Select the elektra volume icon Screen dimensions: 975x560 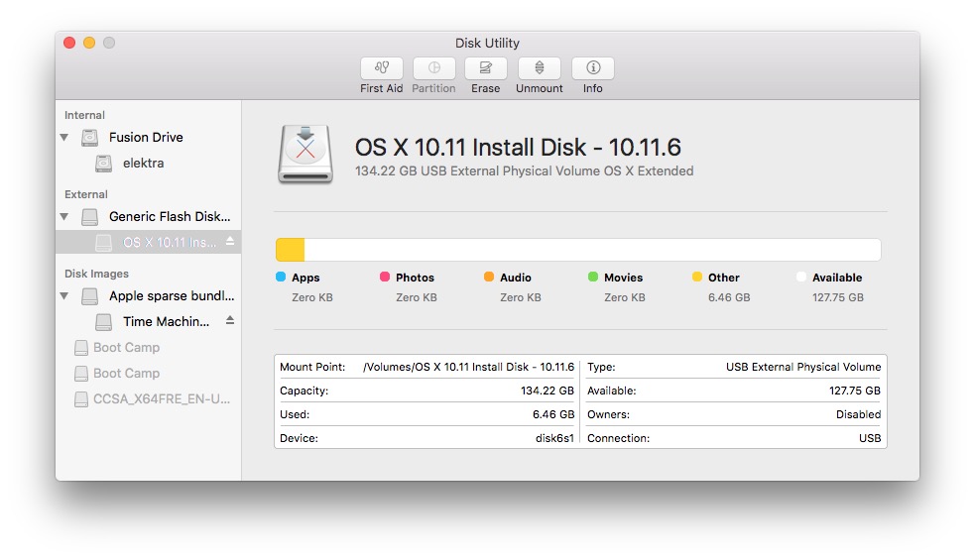point(103,164)
